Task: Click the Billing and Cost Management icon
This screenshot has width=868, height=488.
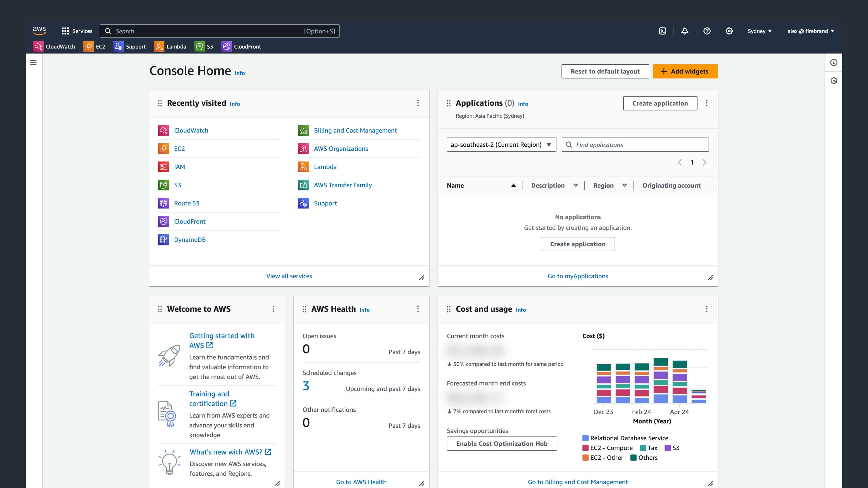Action: tap(303, 130)
